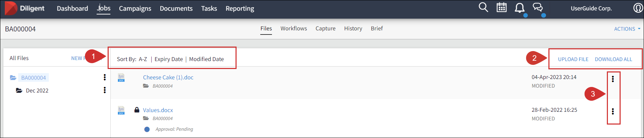This screenshot has height=138, width=644.
Task: Open three-dot menu for Cheese Cake (1).doc
Action: click(x=613, y=79)
